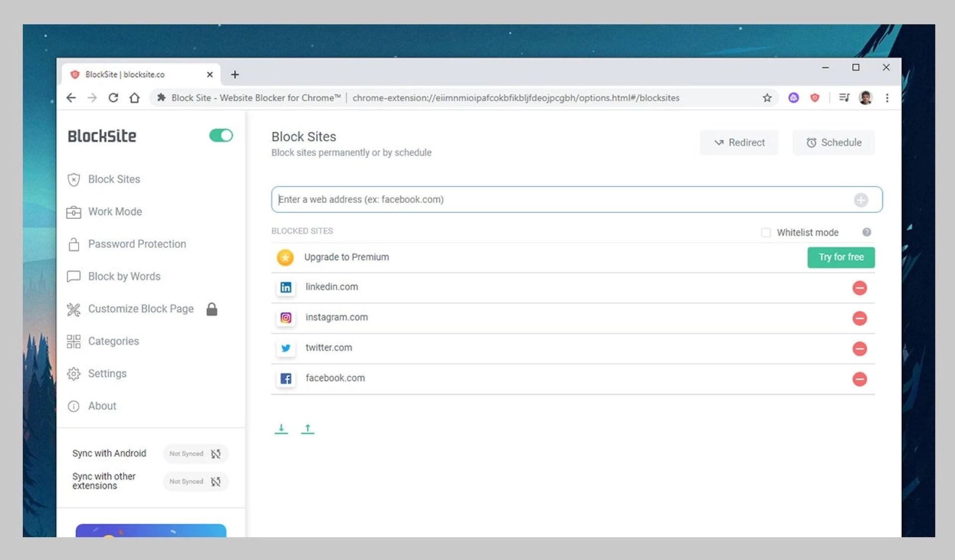Open Work Mode in the sidebar
The width and height of the screenshot is (955, 560).
tap(115, 212)
